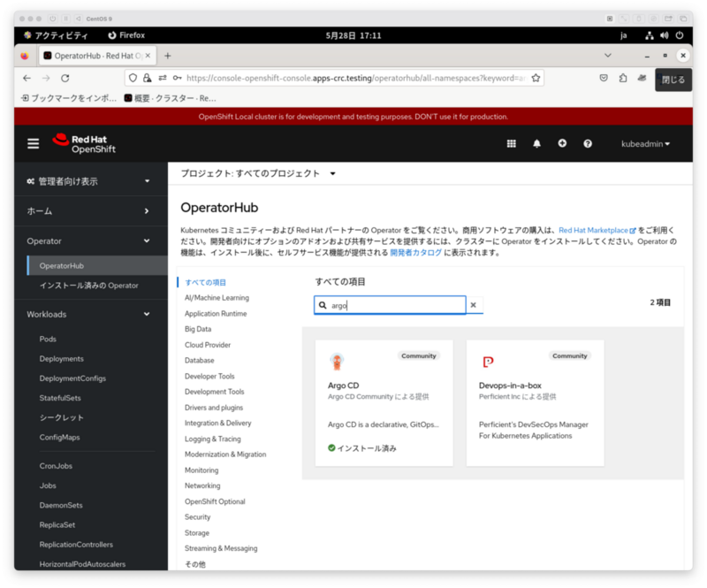707x588 pixels.
Task: Filter by Integration & Delivery category
Action: 217,423
